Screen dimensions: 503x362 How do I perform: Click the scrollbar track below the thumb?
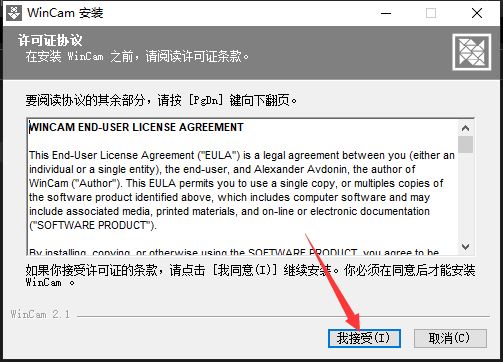(x=465, y=196)
